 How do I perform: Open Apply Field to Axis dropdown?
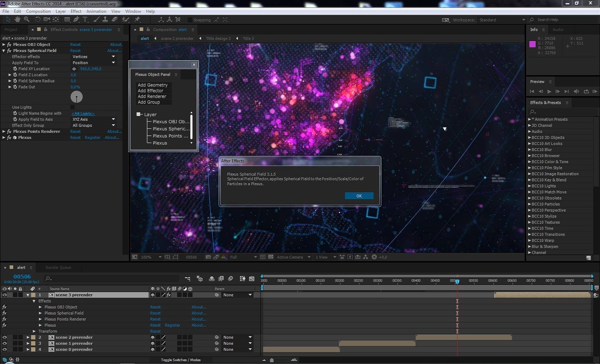tap(94, 120)
